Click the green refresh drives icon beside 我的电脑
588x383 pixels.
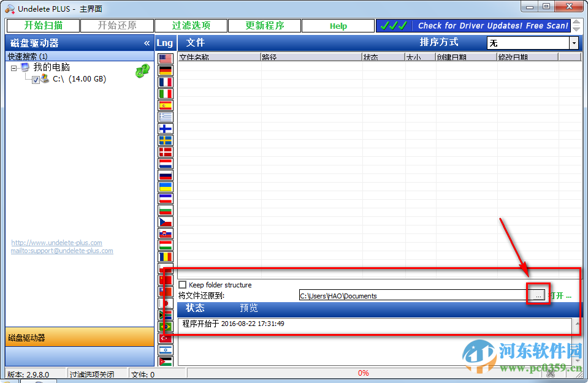pos(142,71)
